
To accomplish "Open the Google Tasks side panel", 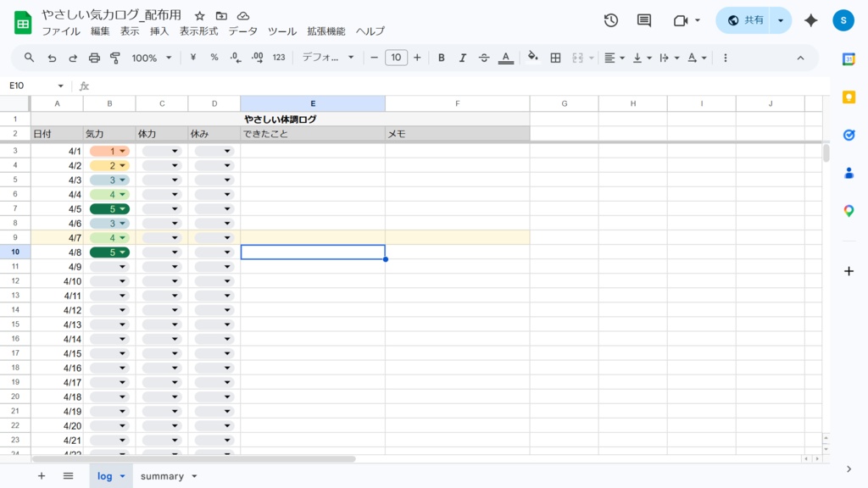I will 849,135.
